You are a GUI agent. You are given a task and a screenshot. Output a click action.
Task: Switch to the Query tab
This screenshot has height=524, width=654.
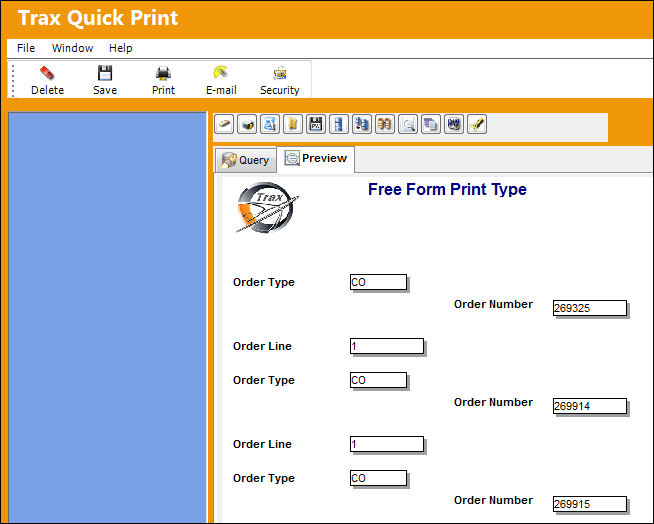pos(246,160)
